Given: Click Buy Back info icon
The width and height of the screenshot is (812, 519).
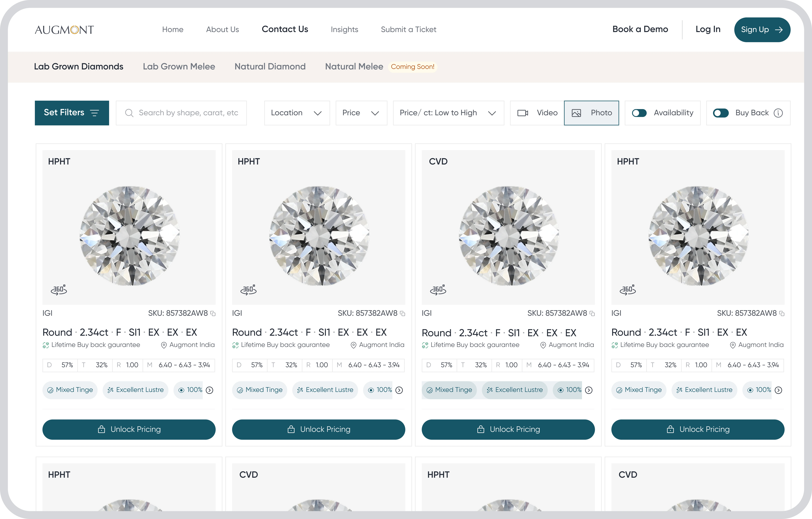Looking at the screenshot, I should tap(778, 113).
